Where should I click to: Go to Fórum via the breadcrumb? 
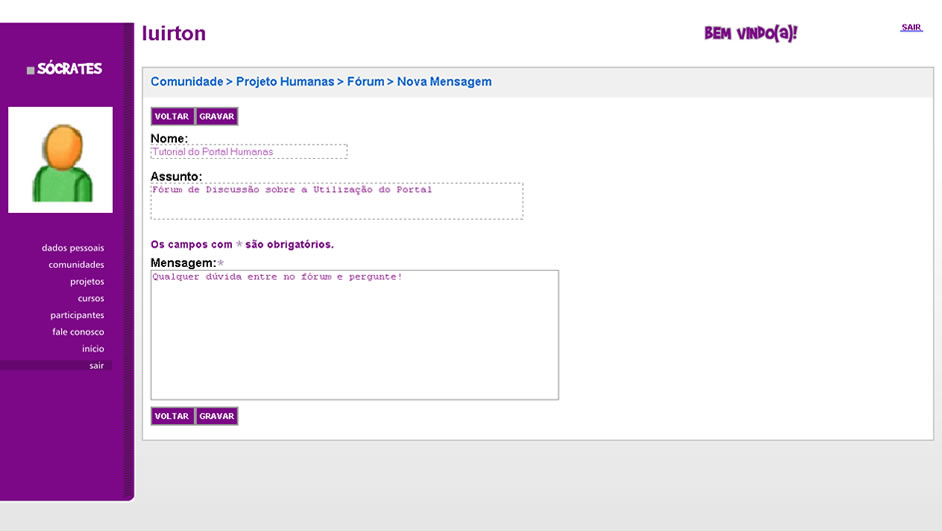coord(365,82)
